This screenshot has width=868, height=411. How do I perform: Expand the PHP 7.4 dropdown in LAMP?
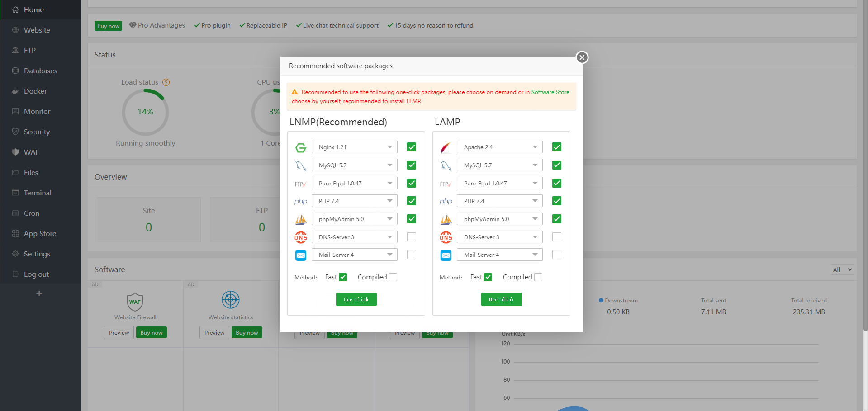499,201
